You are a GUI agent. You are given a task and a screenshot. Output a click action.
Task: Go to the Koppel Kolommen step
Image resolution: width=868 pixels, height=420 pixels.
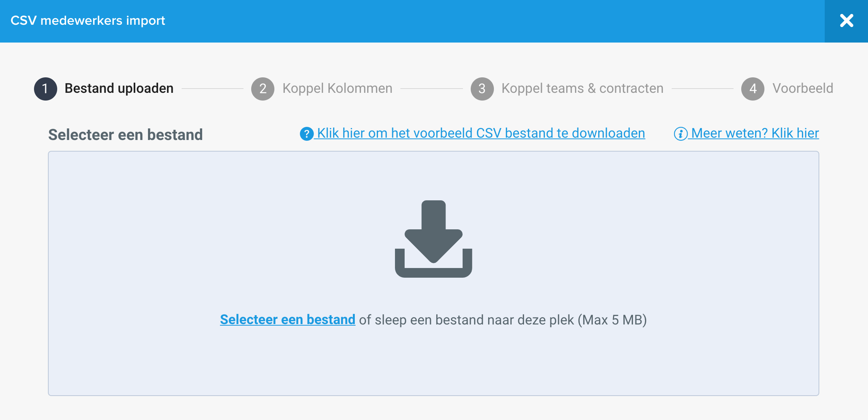coord(337,89)
